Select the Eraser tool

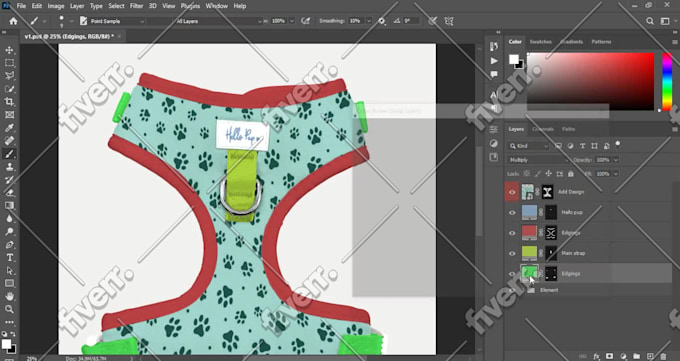point(9,193)
